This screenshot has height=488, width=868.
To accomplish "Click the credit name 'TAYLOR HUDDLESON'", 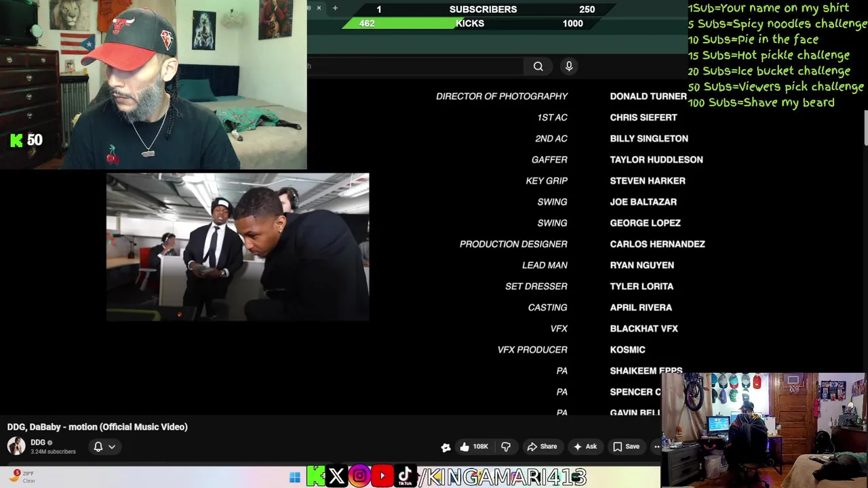I will [x=656, y=159].
